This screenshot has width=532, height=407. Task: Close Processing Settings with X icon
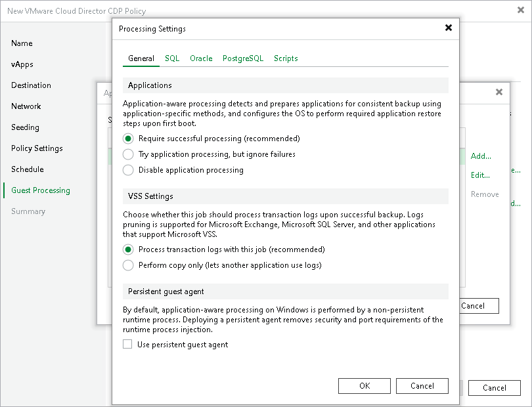tap(449, 28)
